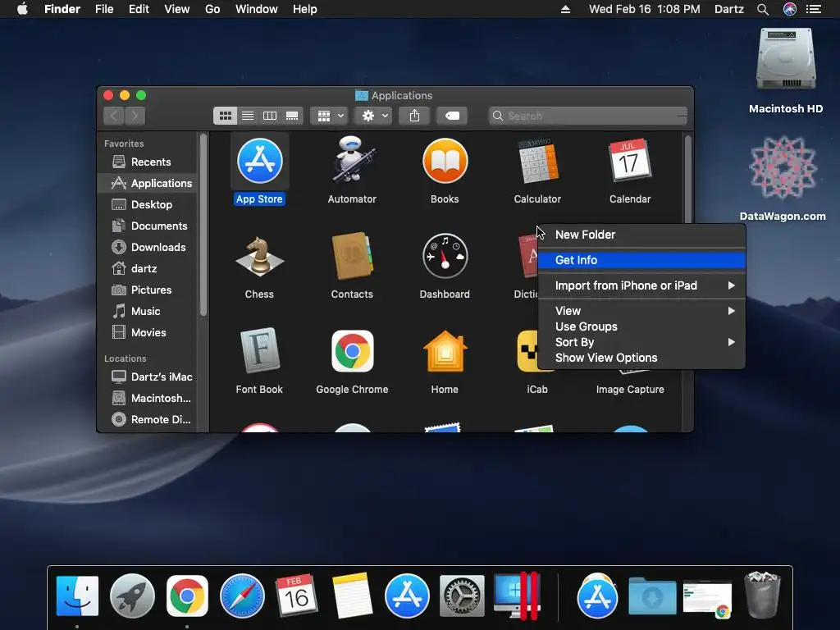
Task: Open Notes from the Dock
Action: (352, 596)
